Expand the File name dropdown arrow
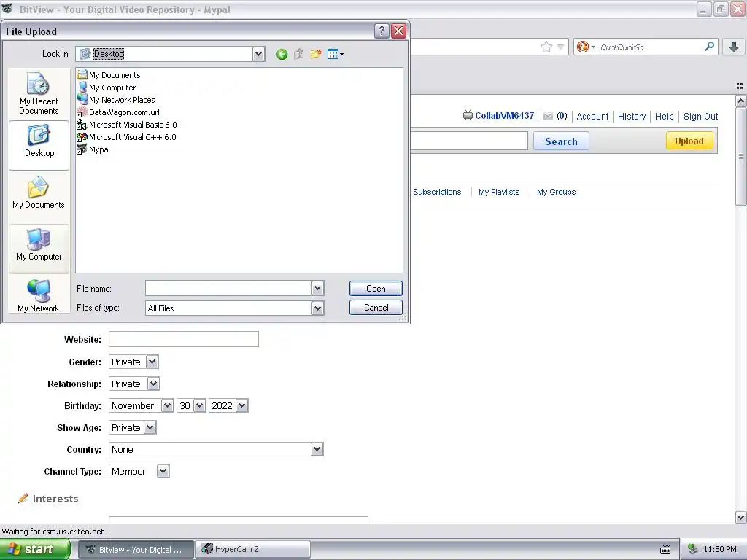The image size is (747, 560). [x=318, y=287]
